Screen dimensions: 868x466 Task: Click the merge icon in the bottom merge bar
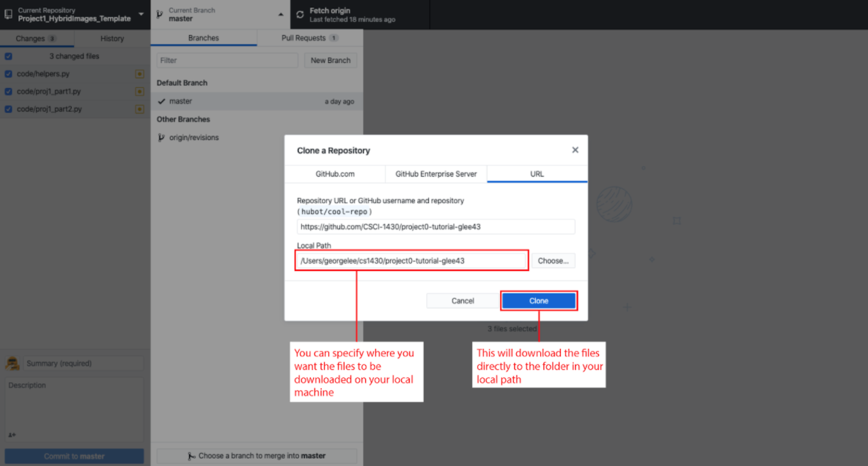click(x=191, y=456)
